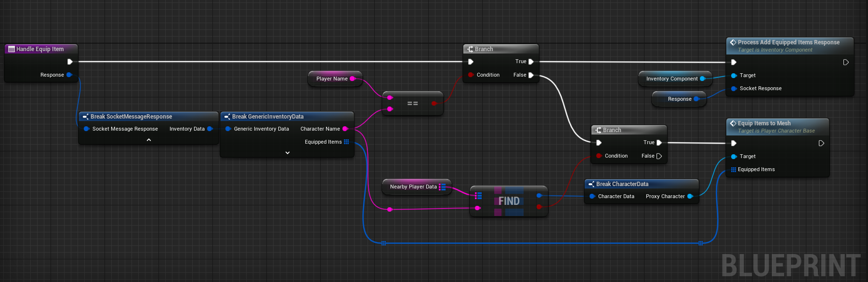Click the second Branch Condition pin
This screenshot has height=282, width=868.
tap(599, 156)
